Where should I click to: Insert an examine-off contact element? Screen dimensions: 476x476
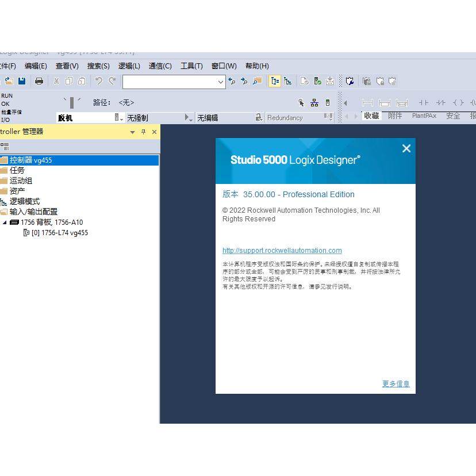[x=440, y=103]
